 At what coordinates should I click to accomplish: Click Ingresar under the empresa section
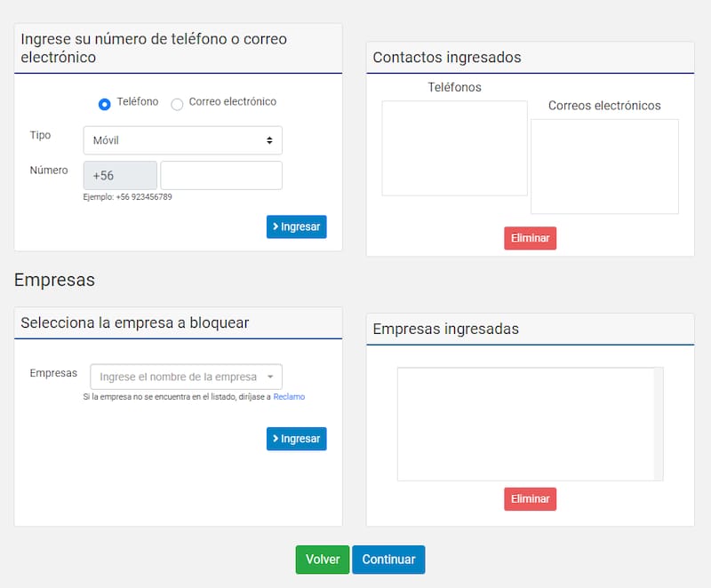click(x=297, y=439)
